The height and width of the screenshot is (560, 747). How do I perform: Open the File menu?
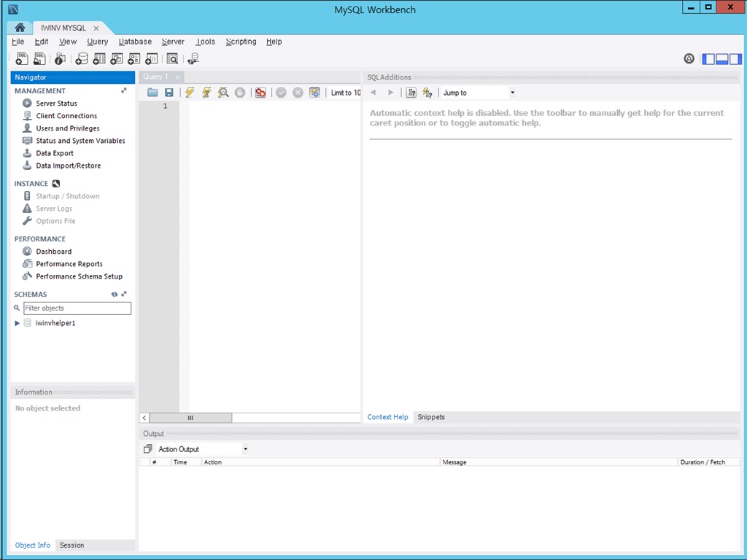[18, 42]
